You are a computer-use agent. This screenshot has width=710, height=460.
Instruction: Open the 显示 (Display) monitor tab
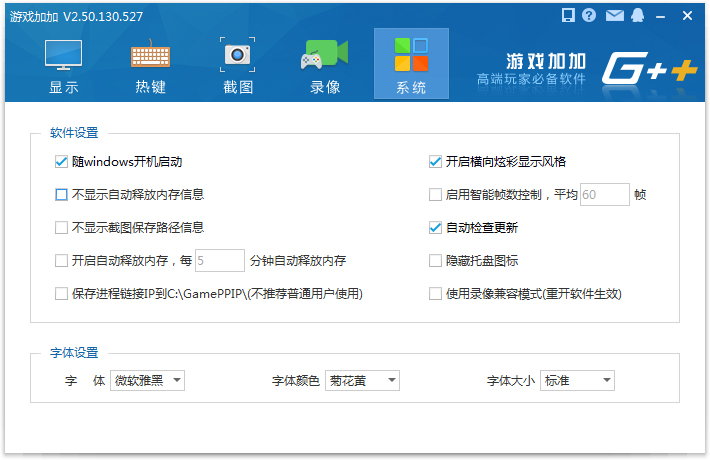[x=64, y=66]
